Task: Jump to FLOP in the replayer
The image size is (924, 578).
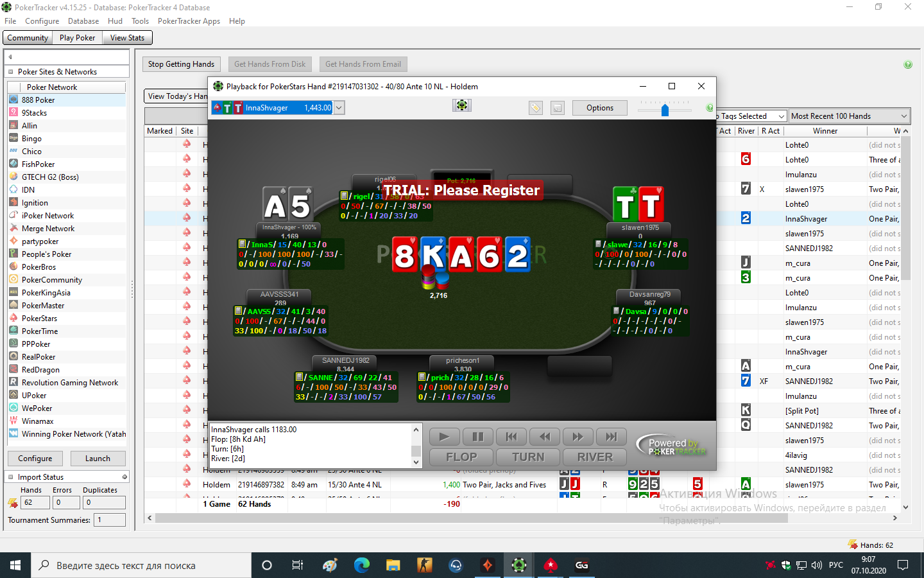Action: pos(461,457)
